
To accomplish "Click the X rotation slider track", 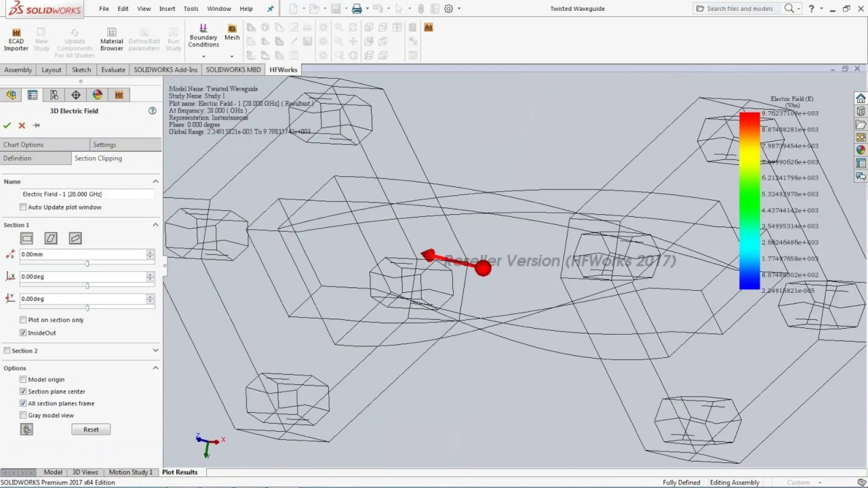I will [87, 285].
